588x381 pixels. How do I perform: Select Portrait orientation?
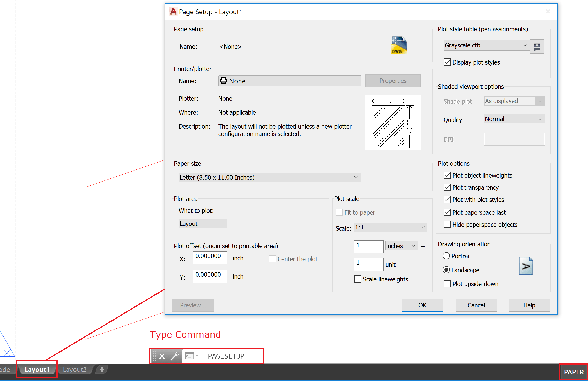pyautogui.click(x=446, y=256)
